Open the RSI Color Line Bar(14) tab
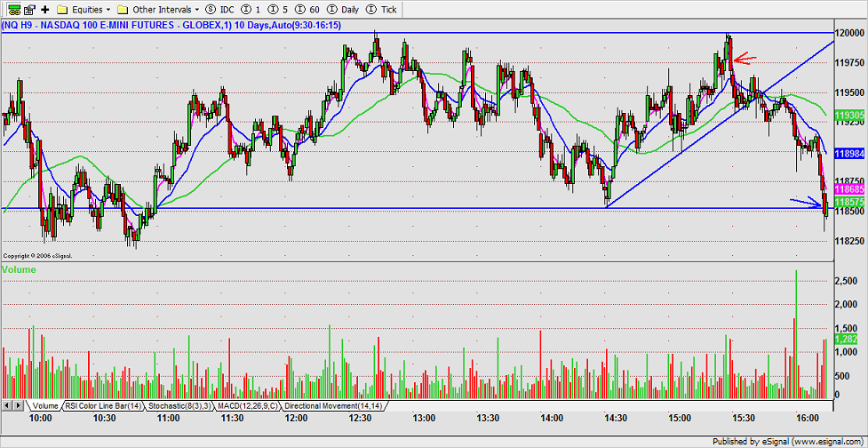868x448 pixels. [x=103, y=406]
